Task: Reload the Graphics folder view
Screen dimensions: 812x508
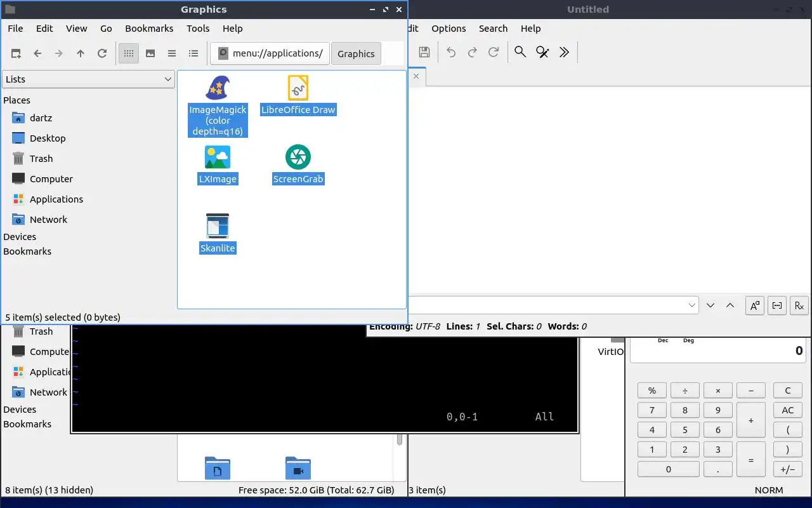Action: pyautogui.click(x=102, y=53)
